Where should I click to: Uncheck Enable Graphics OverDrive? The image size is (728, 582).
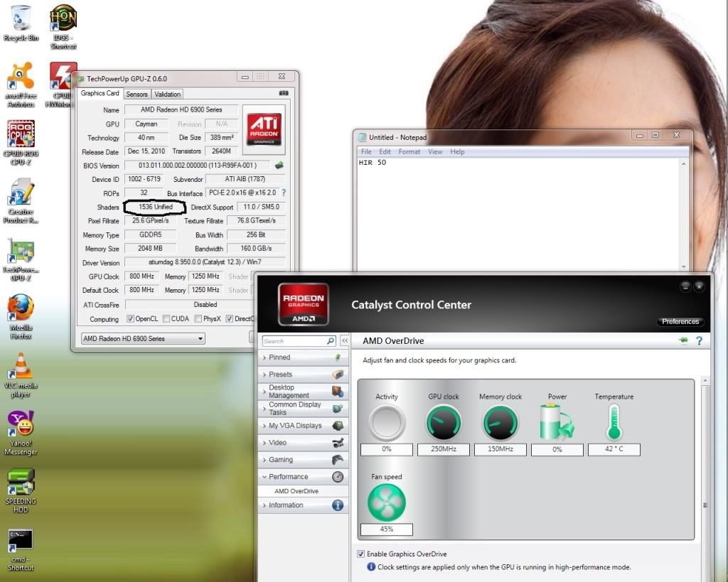(x=360, y=554)
